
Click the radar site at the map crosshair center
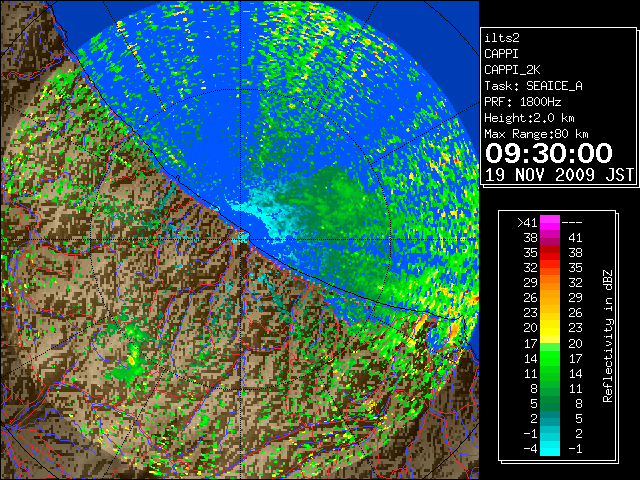point(240,240)
